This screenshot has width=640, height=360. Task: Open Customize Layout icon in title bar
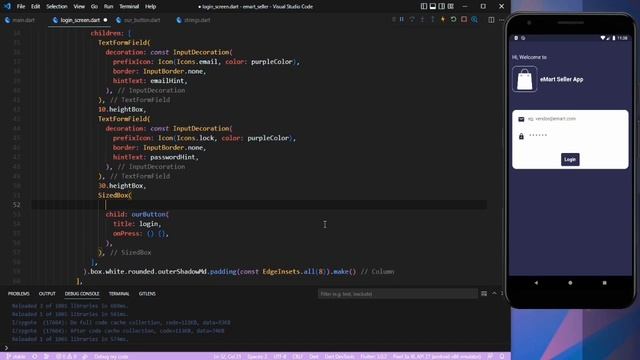[x=451, y=6]
